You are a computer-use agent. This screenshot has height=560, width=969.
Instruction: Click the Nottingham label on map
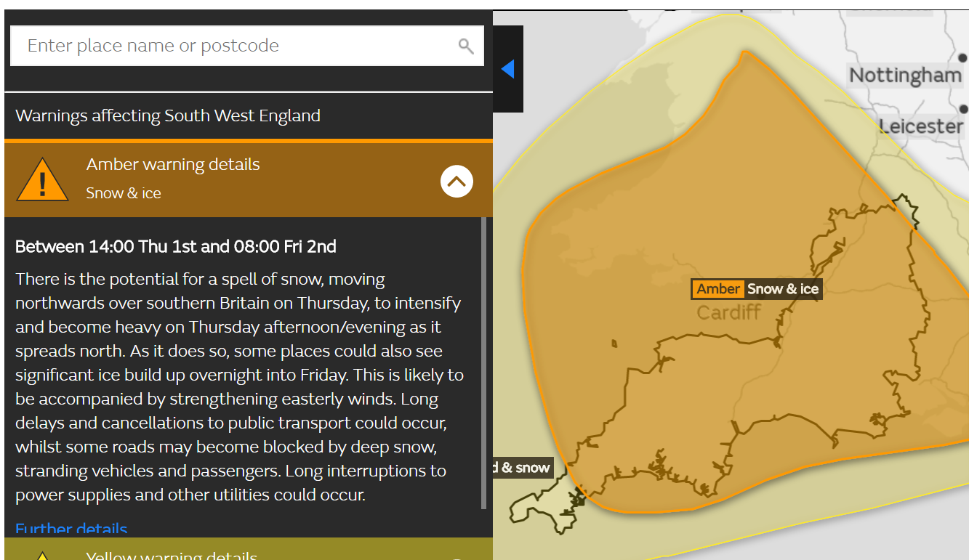906,76
